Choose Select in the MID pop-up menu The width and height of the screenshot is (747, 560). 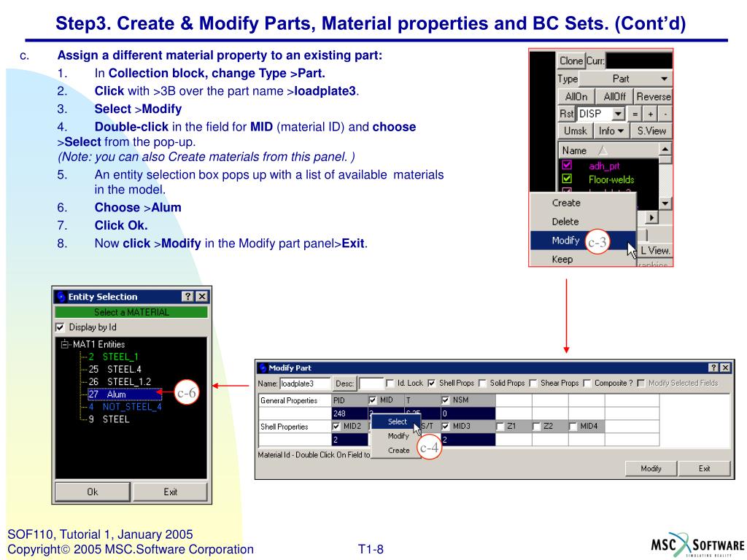pyautogui.click(x=396, y=421)
